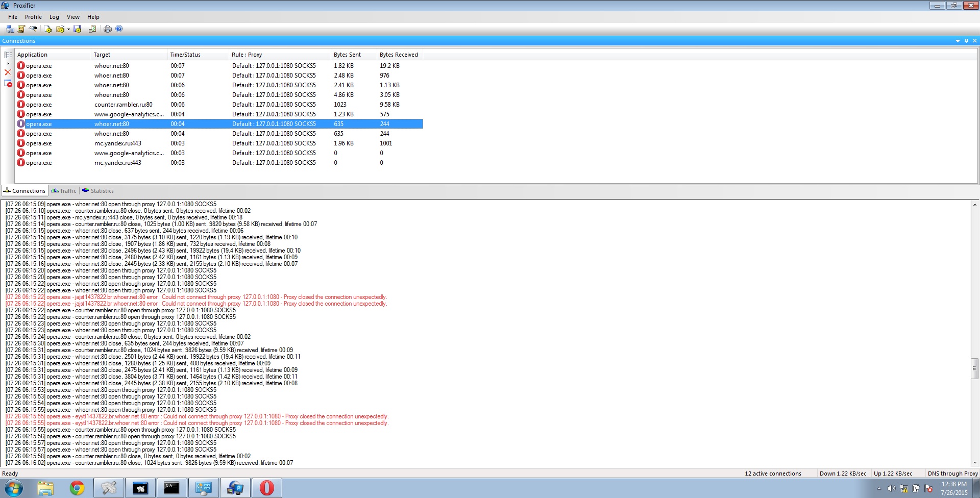Sort by the Rule : Proxy column header
The image size is (980, 498).
[x=280, y=55]
